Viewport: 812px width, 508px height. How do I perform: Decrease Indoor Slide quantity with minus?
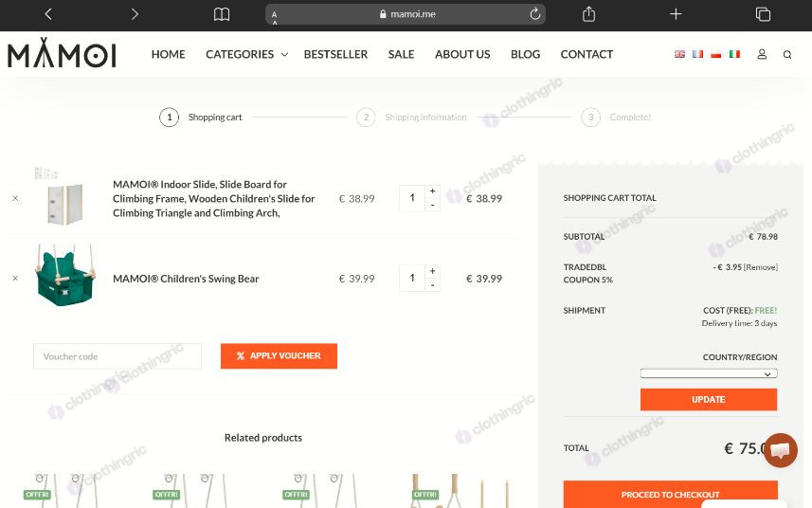pos(432,205)
